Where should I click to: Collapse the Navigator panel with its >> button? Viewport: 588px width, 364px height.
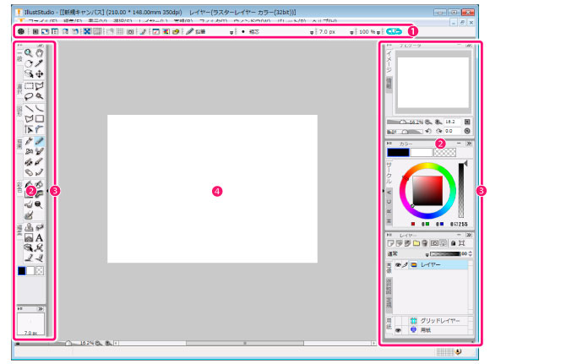(x=469, y=46)
